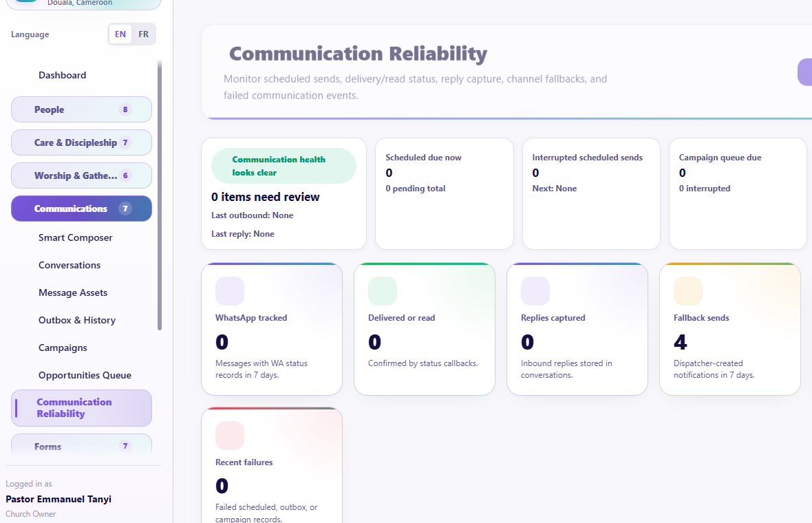Go to Dashboard in the sidebar
Viewport: 812px width, 523px height.
pos(62,75)
